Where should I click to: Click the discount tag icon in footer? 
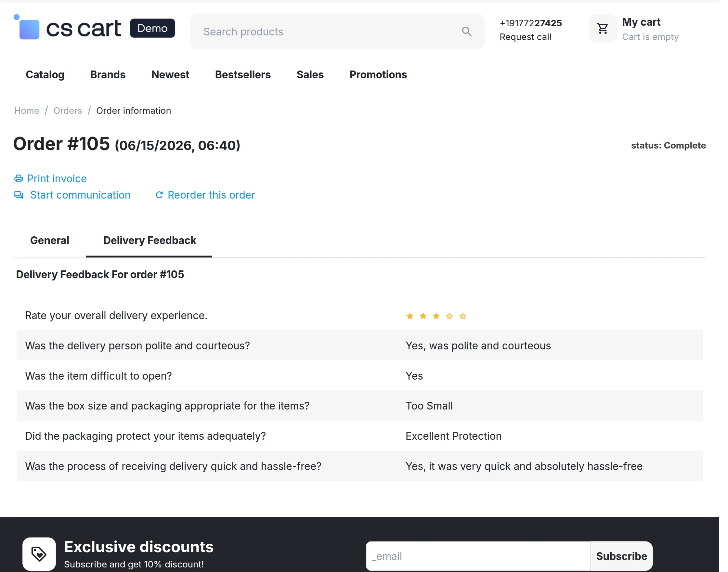pos(39,554)
